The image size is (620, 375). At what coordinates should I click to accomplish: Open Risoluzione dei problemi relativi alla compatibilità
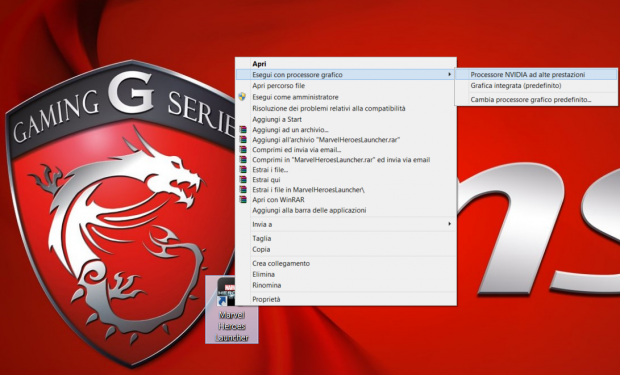tap(346, 108)
